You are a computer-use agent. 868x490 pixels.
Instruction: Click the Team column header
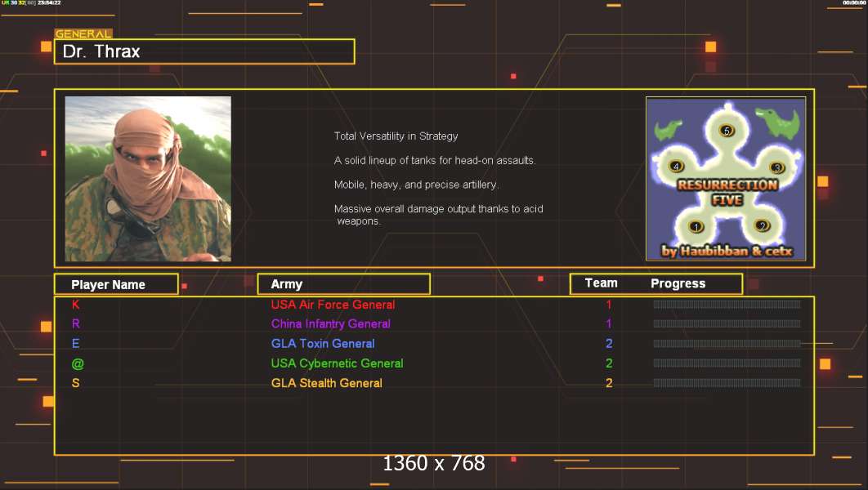point(601,283)
